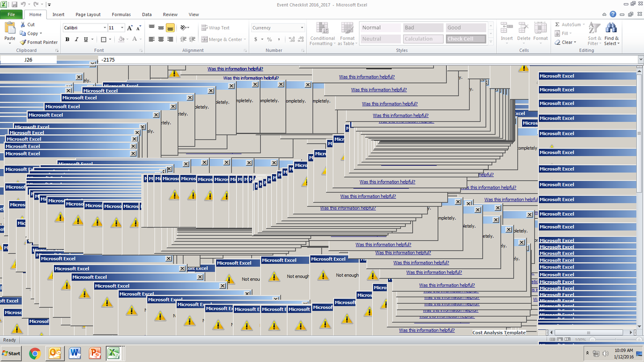Screen dimensions: 644x362
Task: Open the Format as Table gallery
Action: (x=347, y=34)
